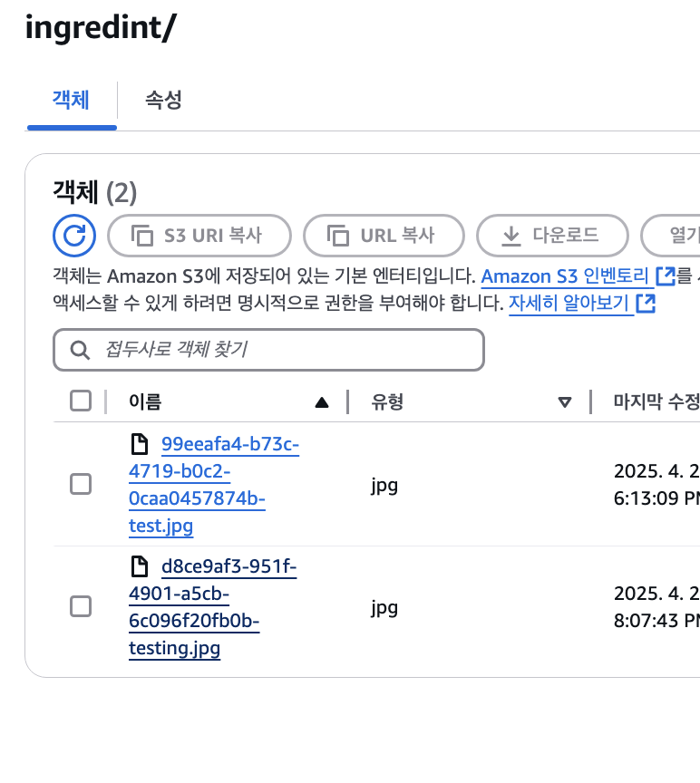Sort by 이름 using the ascending arrow
700x783 pixels.
322,402
